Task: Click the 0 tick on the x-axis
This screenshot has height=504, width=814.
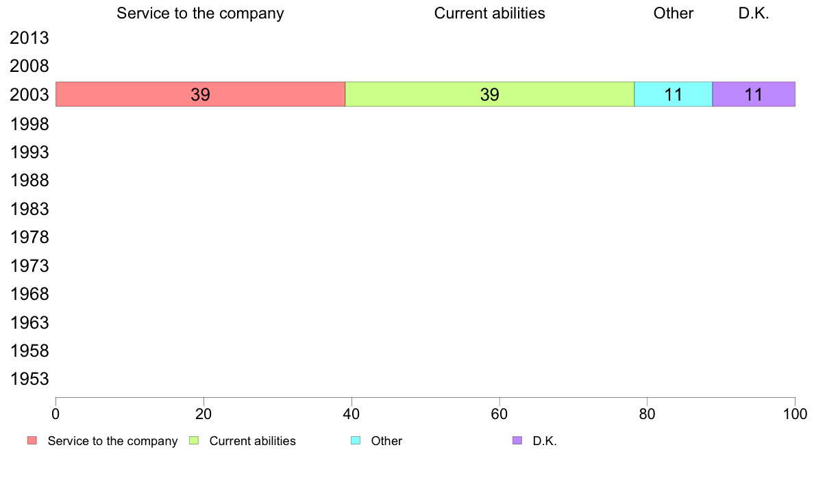Action: (x=56, y=414)
